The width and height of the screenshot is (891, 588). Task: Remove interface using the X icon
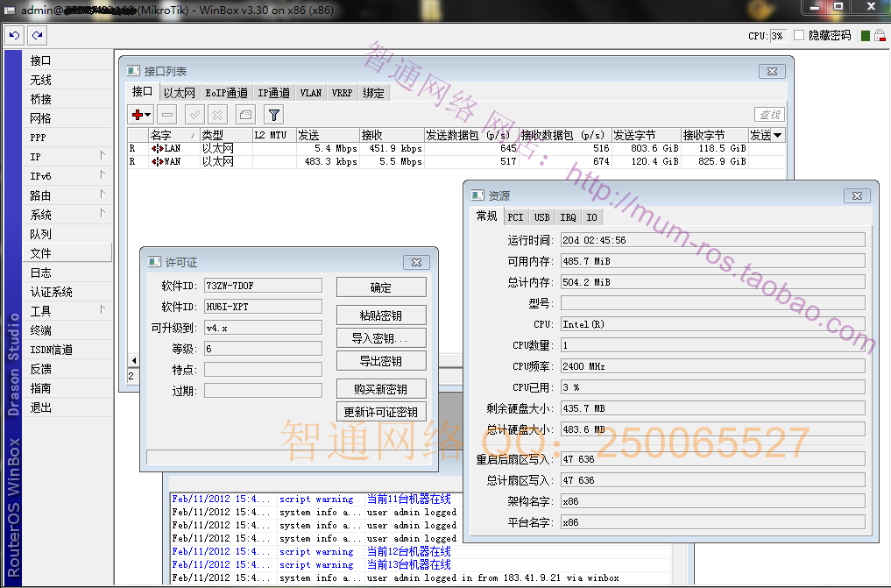pos(217,115)
